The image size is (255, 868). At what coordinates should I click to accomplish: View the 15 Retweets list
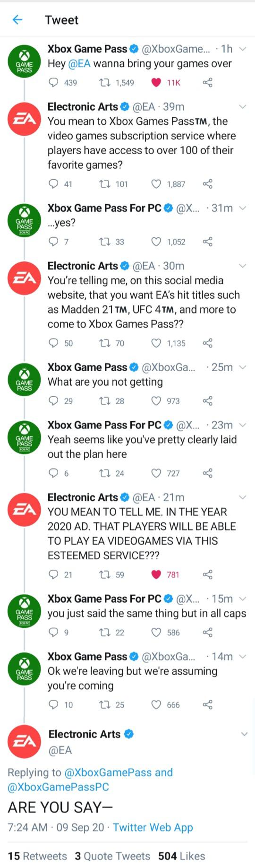coord(37,856)
